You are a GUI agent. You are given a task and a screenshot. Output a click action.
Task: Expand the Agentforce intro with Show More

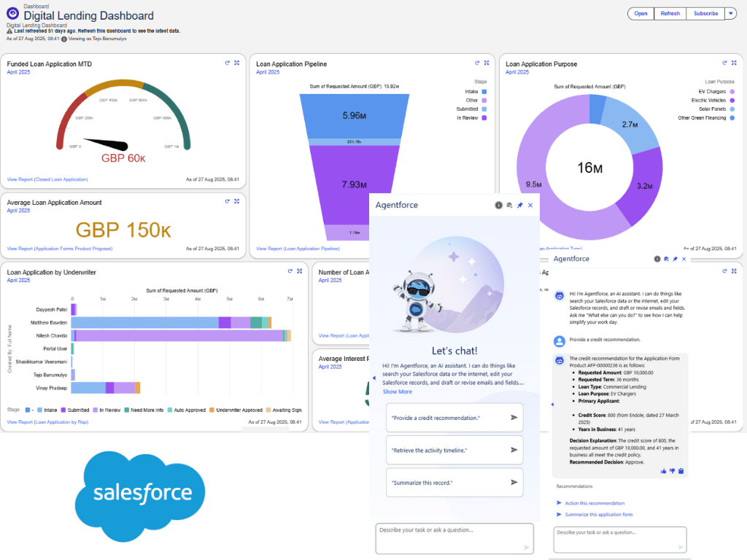point(397,392)
